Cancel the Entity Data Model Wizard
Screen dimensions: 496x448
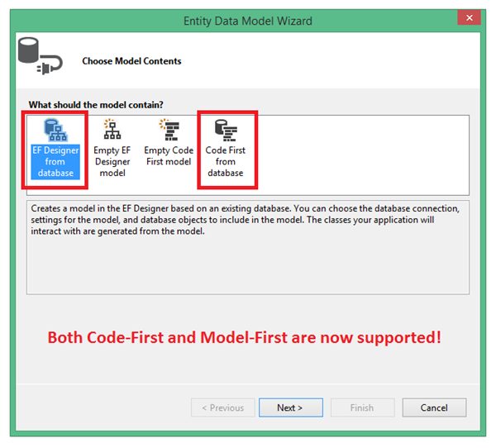pyautogui.click(x=434, y=407)
